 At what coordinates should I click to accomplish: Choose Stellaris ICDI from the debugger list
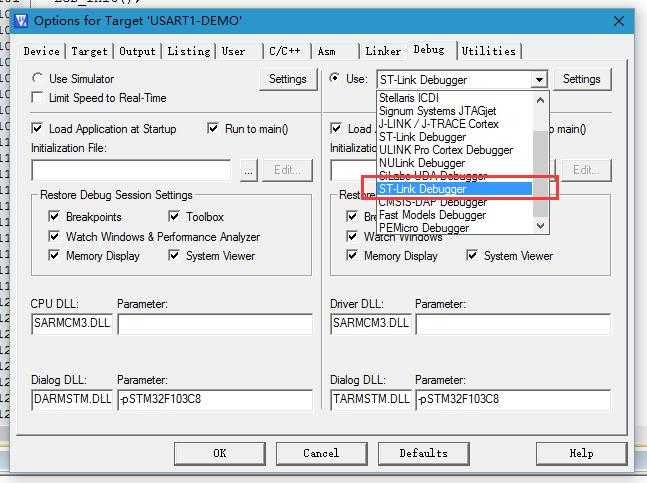[x=454, y=98]
